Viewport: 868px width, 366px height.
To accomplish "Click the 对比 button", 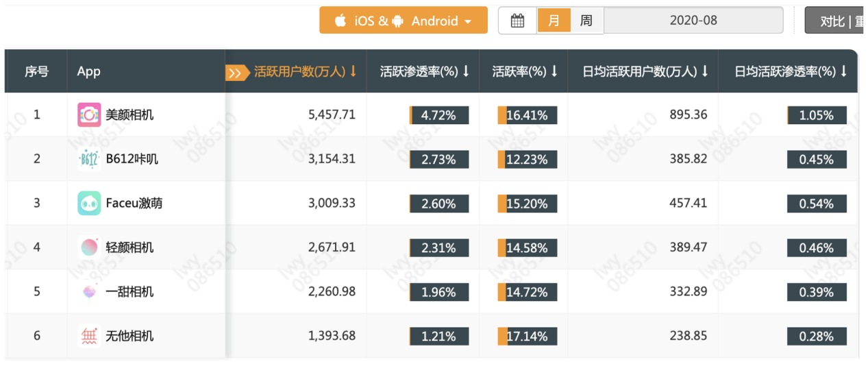I will pyautogui.click(x=832, y=21).
